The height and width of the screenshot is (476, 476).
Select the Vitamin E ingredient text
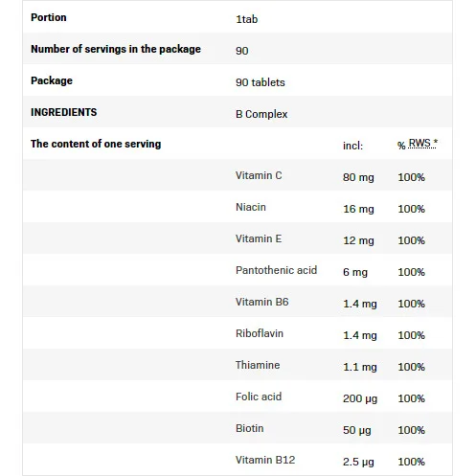[259, 238]
